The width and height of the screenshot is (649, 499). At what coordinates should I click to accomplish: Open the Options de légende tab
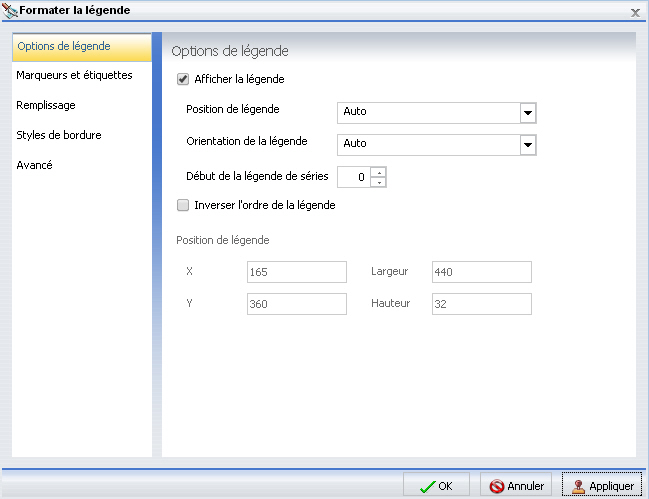pos(82,47)
